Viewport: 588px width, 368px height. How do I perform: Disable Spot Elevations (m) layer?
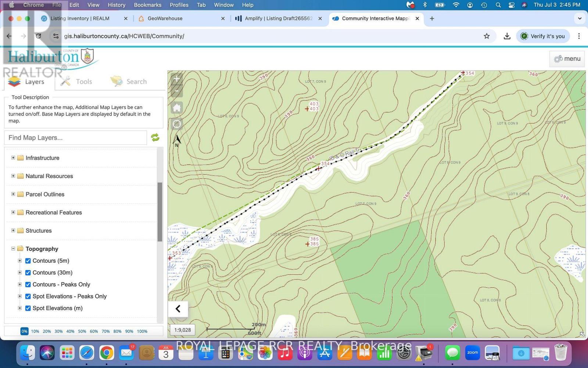click(28, 308)
